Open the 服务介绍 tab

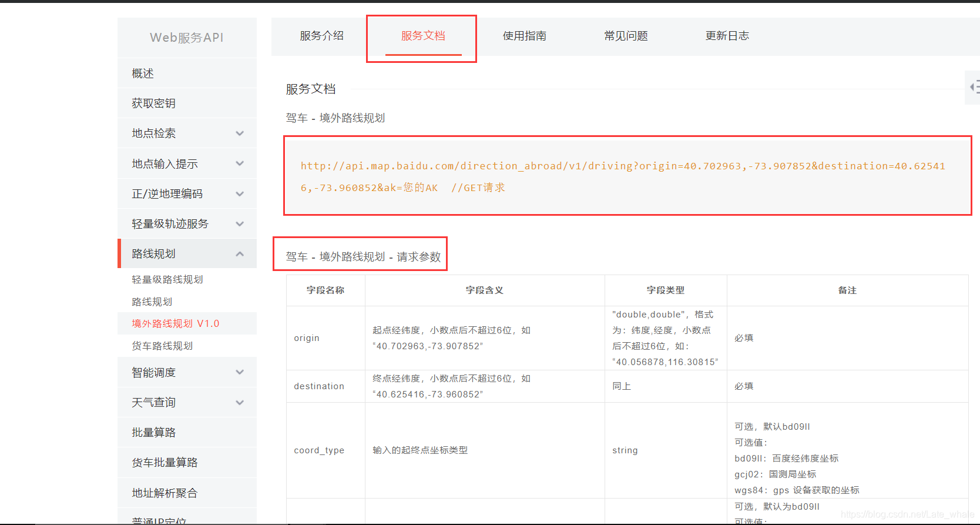click(x=321, y=36)
